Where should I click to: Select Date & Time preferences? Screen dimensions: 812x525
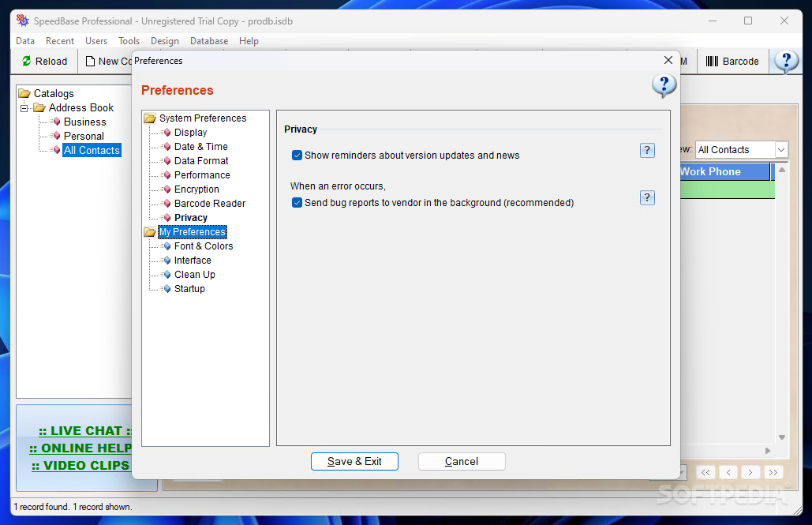(x=201, y=147)
